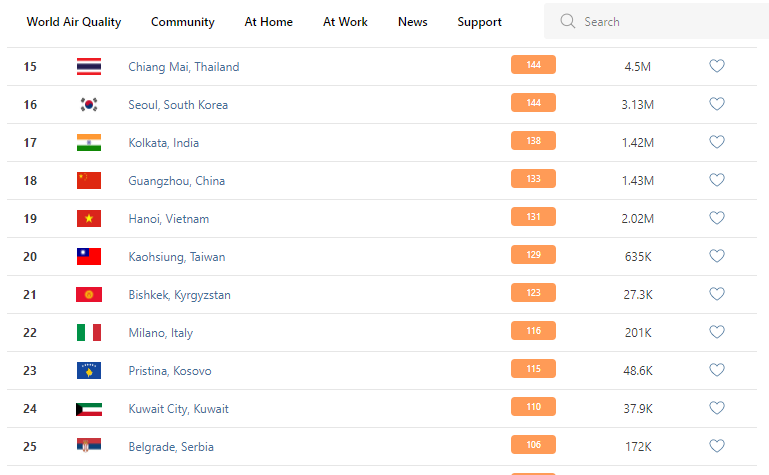Click the Vietnam flag icon

tap(89, 219)
